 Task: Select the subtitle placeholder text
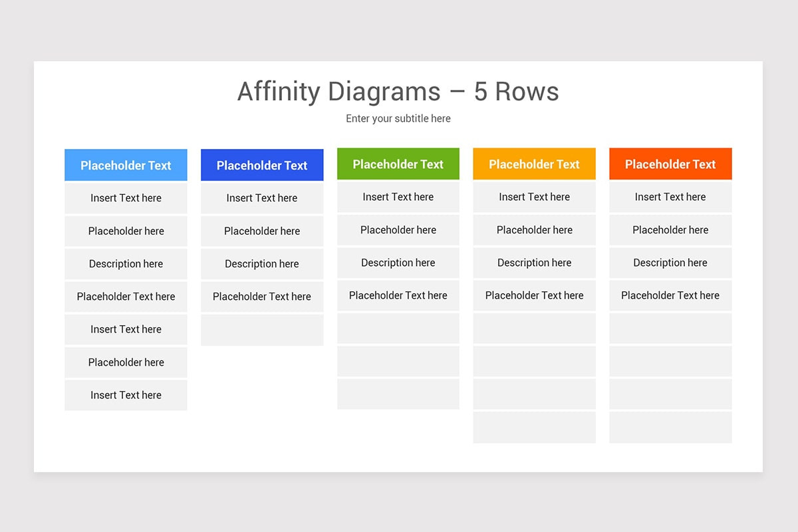click(398, 118)
